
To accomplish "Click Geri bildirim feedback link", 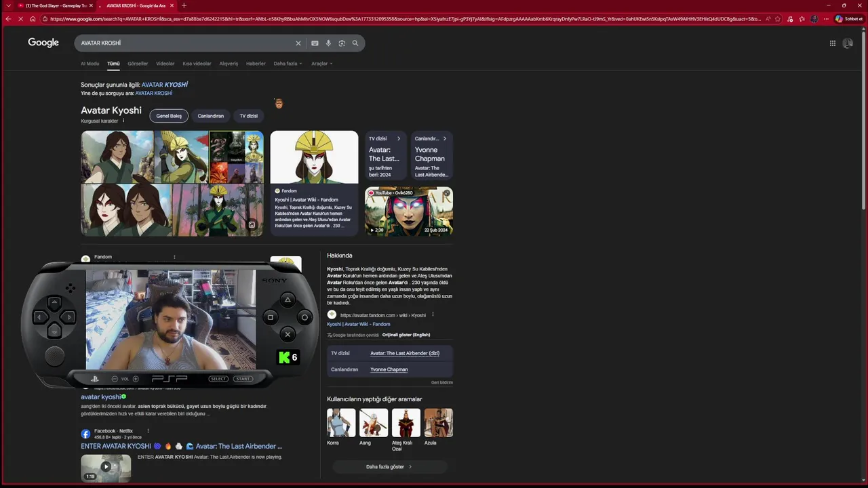I will (442, 382).
